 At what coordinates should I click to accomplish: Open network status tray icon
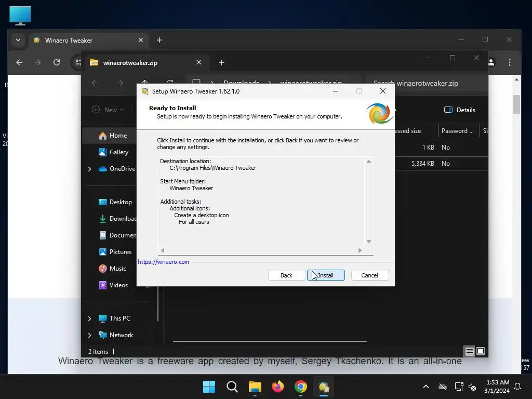[x=459, y=387]
